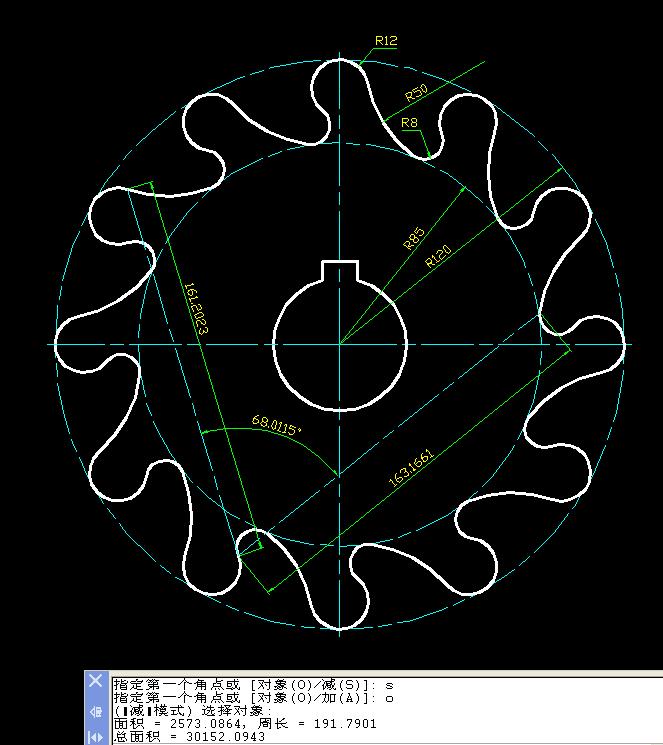
Task: Close the command line window with X
Action: (96, 680)
